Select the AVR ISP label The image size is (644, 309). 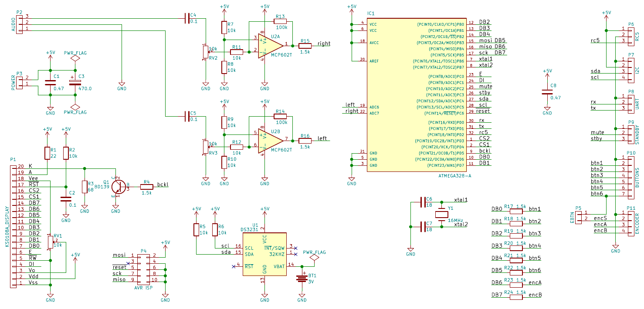[143, 288]
